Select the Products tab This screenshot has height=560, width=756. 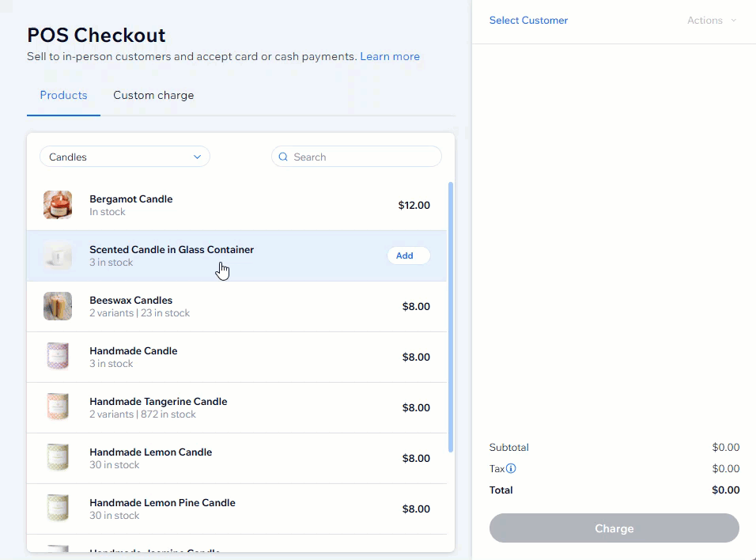[63, 95]
